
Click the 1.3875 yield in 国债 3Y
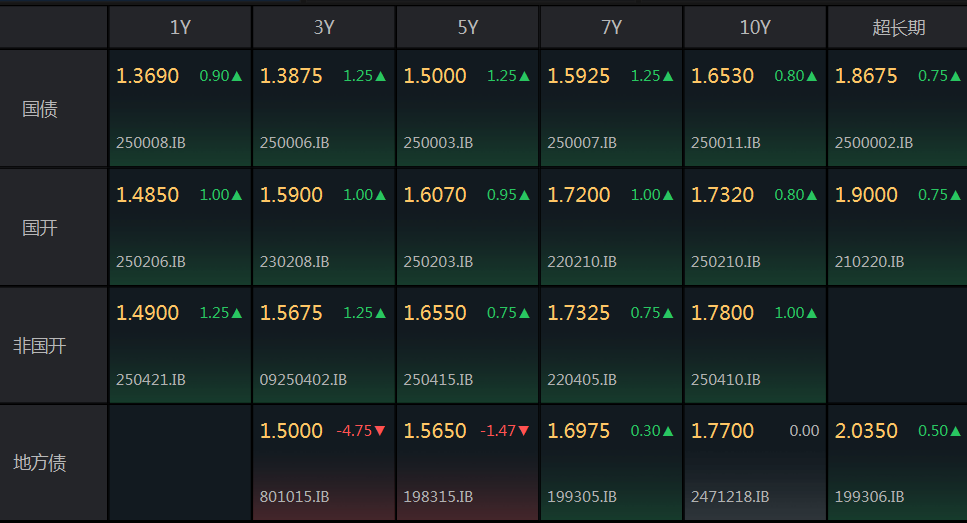point(291,76)
